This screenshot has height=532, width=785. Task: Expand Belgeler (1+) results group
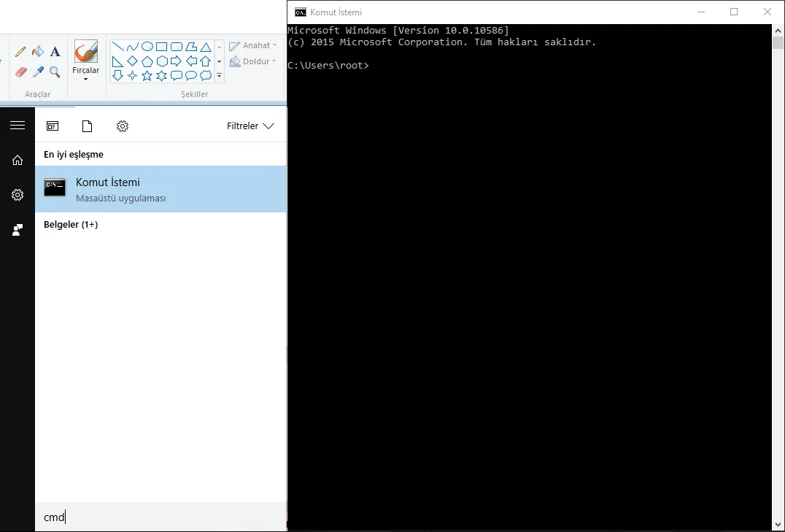tap(71, 225)
